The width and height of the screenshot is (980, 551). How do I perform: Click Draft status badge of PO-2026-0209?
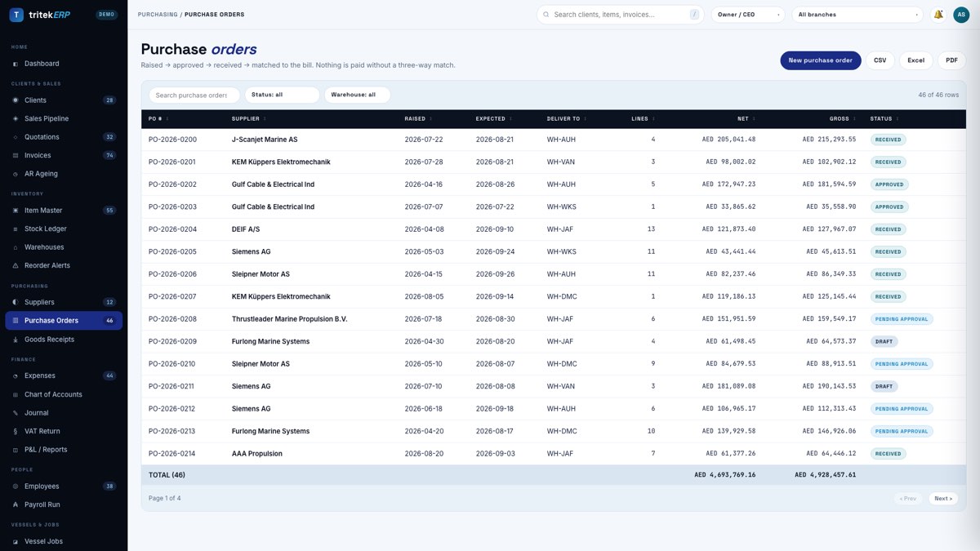point(884,341)
